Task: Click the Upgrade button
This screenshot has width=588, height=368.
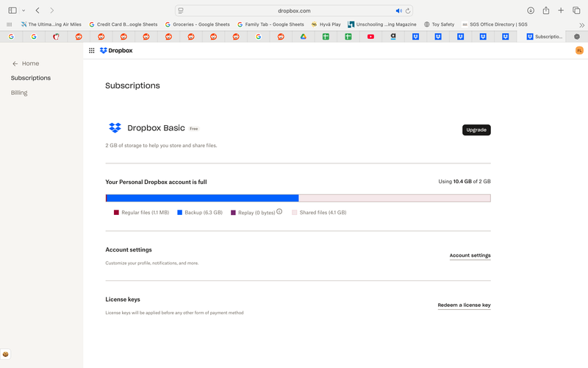Action: 476,130
